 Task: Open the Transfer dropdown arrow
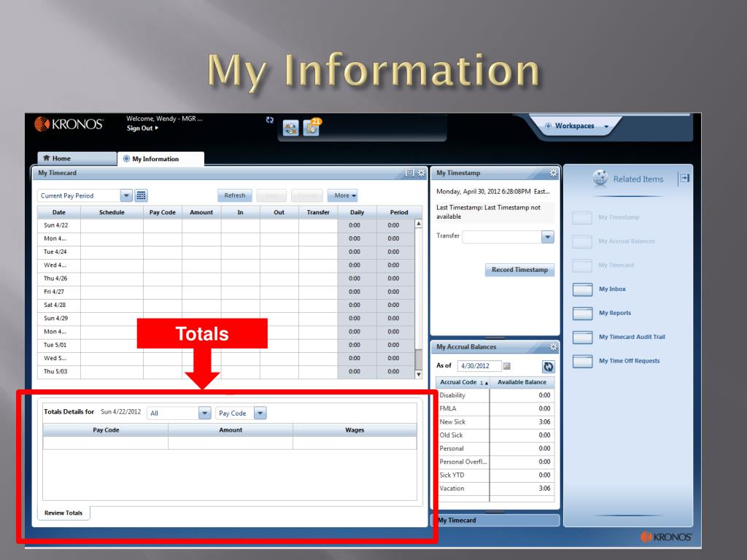point(548,236)
